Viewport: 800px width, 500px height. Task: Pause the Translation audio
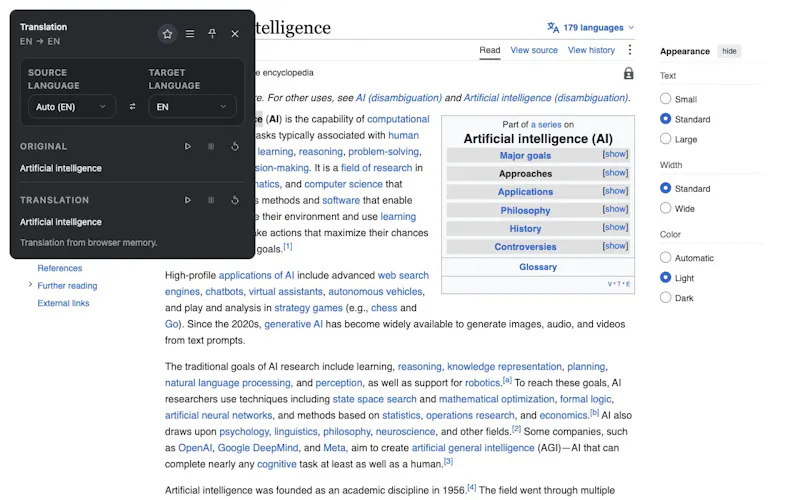click(211, 200)
